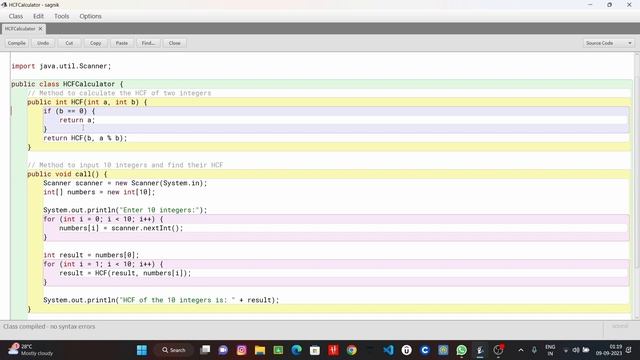Image resolution: width=640 pixels, height=360 pixels.
Task: Open the weather widget showing 28°C
Action: point(31,350)
